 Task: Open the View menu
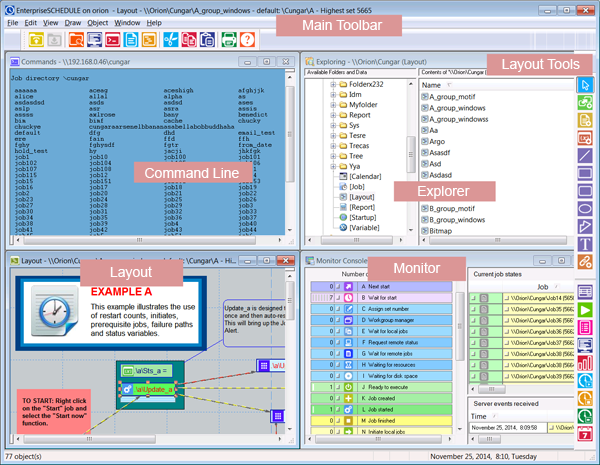click(x=51, y=23)
